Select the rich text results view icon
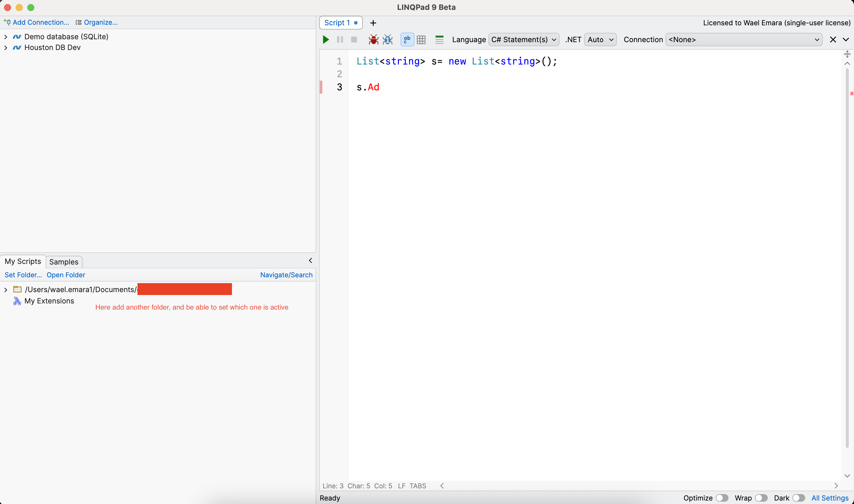The image size is (854, 504). [407, 40]
